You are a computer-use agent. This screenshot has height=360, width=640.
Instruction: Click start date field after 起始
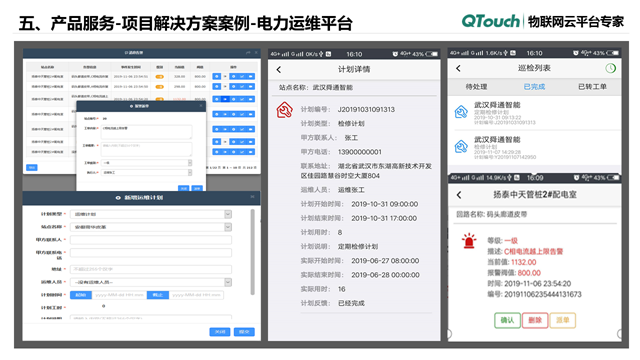point(119,295)
